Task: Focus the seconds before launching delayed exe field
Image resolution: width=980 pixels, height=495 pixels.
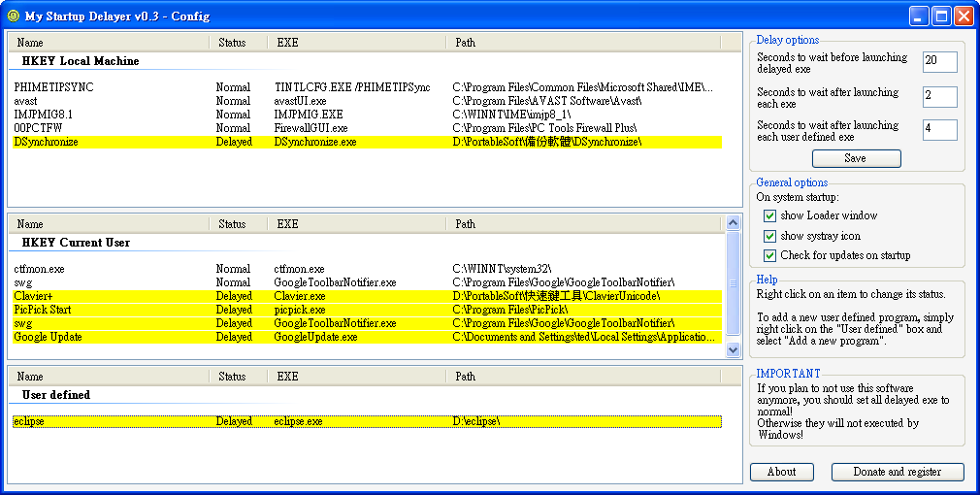Action: (940, 62)
